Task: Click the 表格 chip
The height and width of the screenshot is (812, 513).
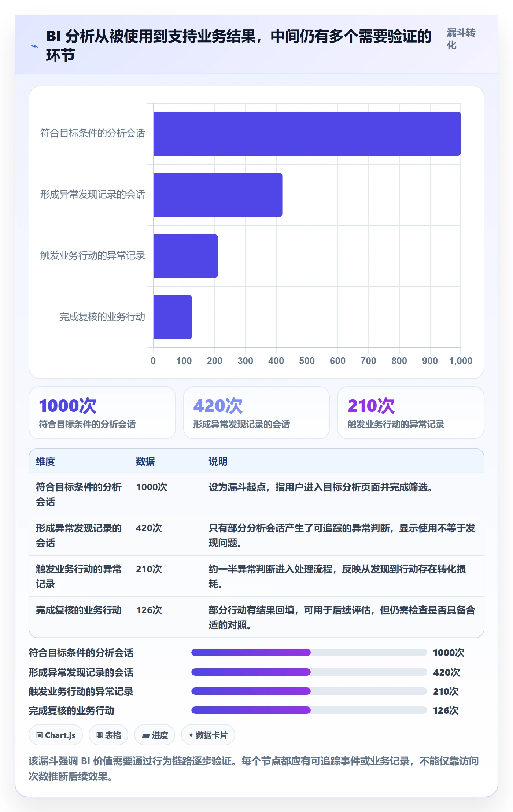Action: coord(108,735)
